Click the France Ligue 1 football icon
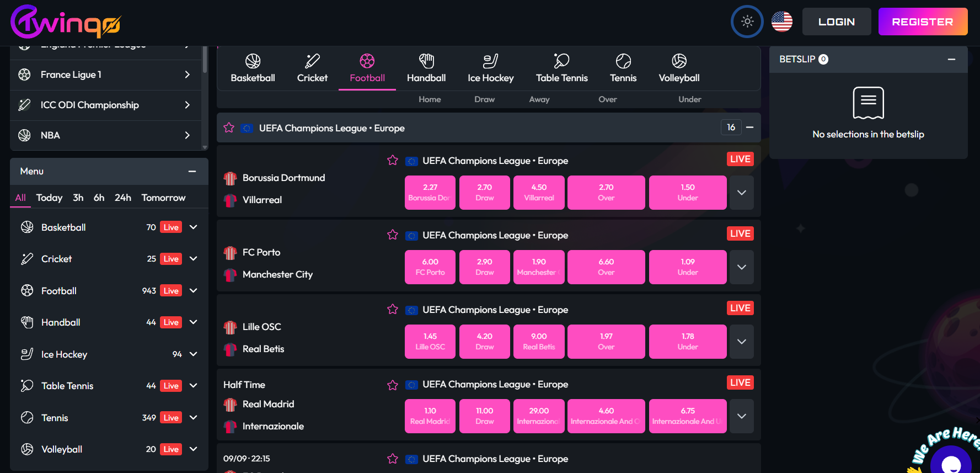This screenshot has width=980, height=473. [x=24, y=75]
